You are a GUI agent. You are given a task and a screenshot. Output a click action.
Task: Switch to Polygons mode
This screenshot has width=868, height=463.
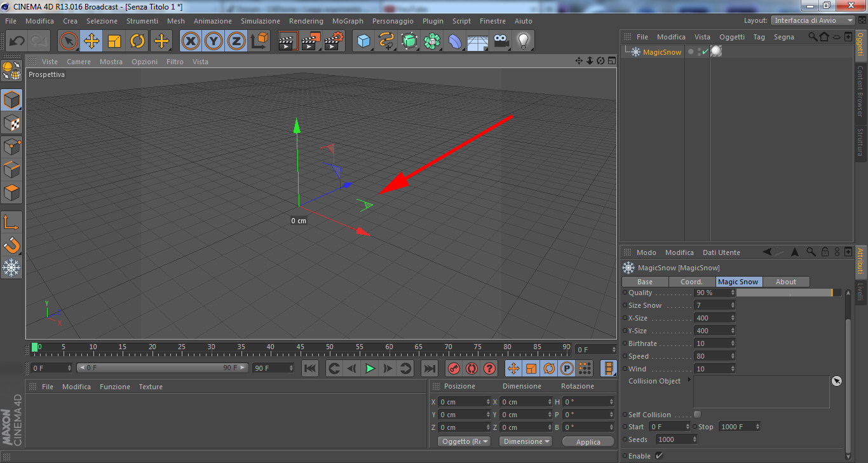11,192
